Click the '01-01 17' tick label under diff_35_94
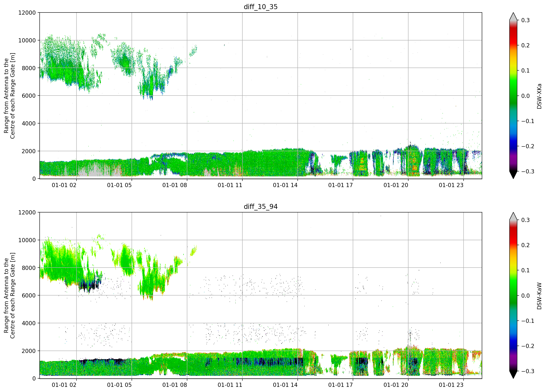 (x=340, y=385)
